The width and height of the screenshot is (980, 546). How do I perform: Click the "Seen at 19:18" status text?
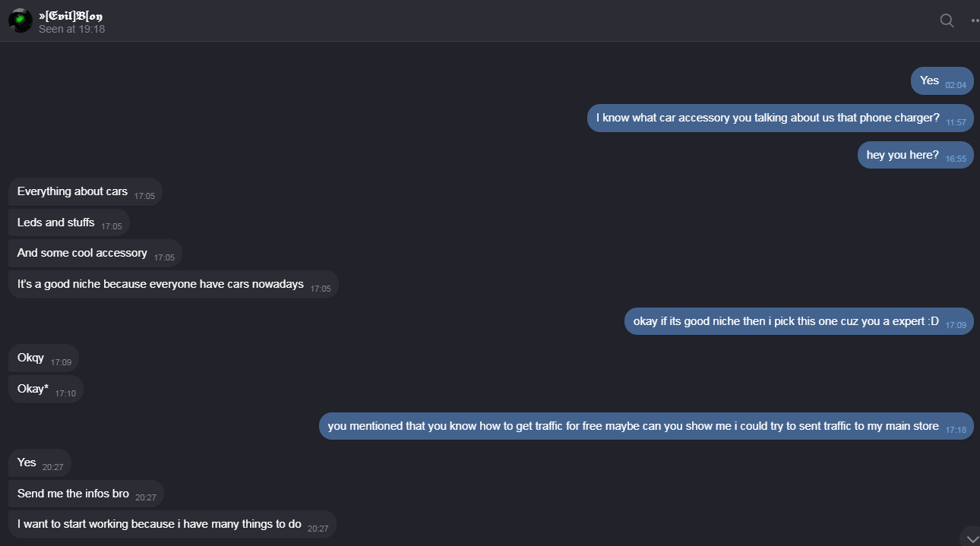tap(71, 29)
